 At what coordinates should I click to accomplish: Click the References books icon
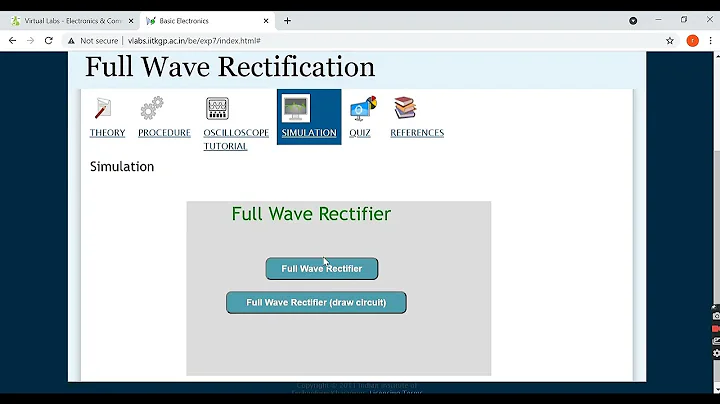[x=405, y=108]
